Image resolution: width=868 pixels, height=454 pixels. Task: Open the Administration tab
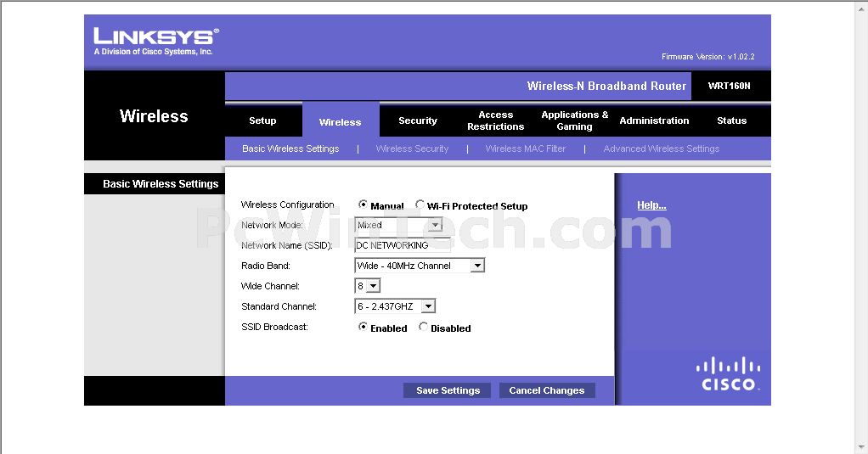(654, 121)
